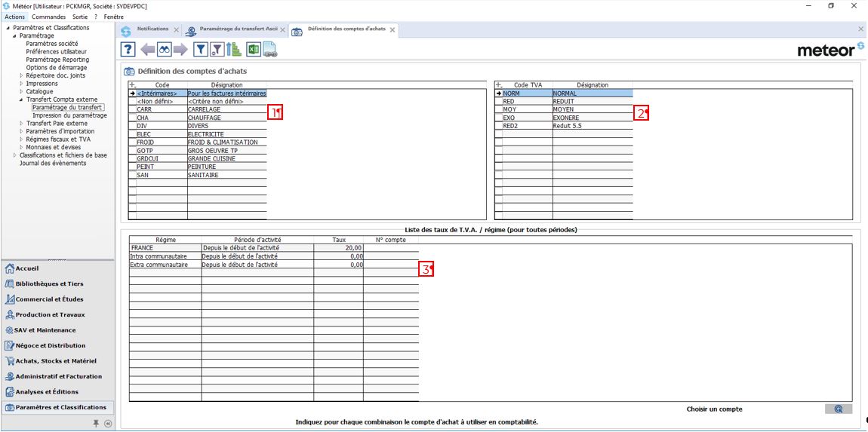Open Administratif et Facturation module
The height and width of the screenshot is (432, 868).
57,377
